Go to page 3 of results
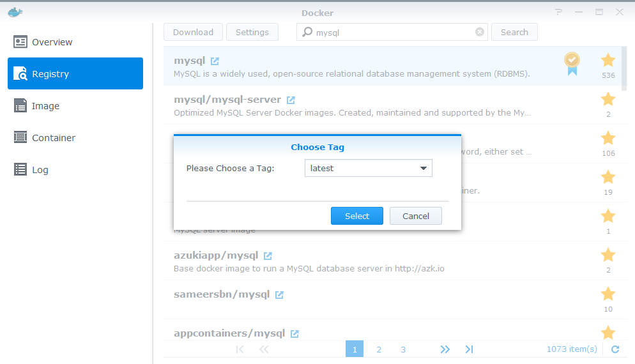Viewport: 635px width, 364px height. pyautogui.click(x=403, y=349)
